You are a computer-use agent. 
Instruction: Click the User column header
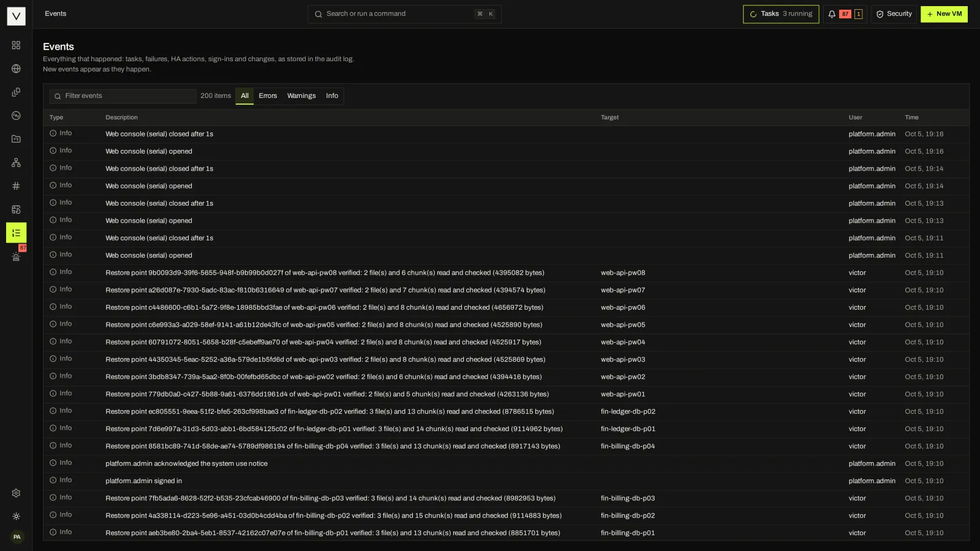[855, 118]
